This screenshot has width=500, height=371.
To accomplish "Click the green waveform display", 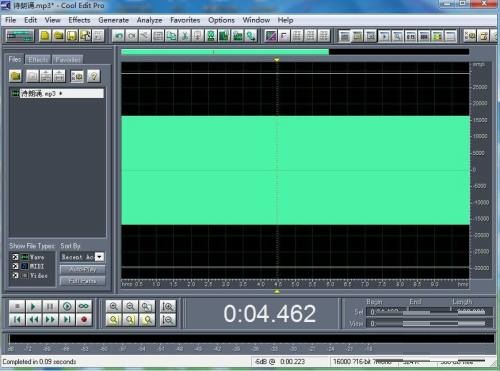I will pos(295,170).
